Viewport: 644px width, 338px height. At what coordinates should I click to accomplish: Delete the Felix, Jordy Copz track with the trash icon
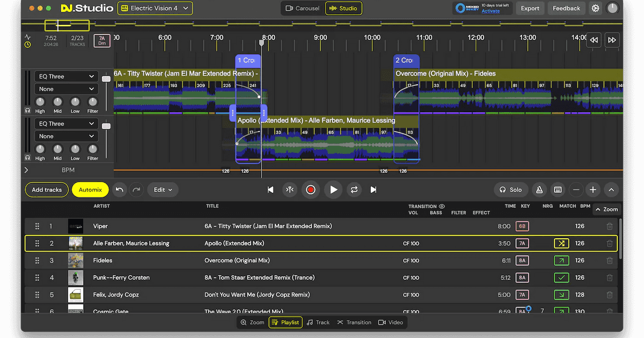tap(610, 295)
